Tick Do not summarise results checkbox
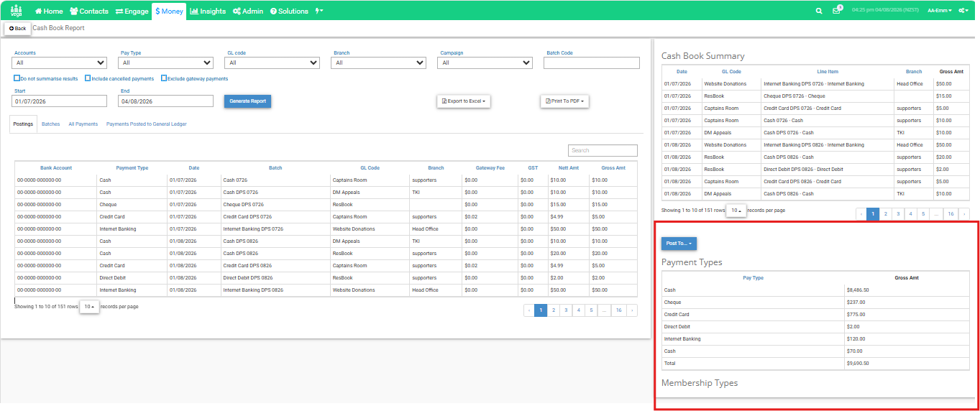Screen dimensions: 980x411 click(x=17, y=78)
